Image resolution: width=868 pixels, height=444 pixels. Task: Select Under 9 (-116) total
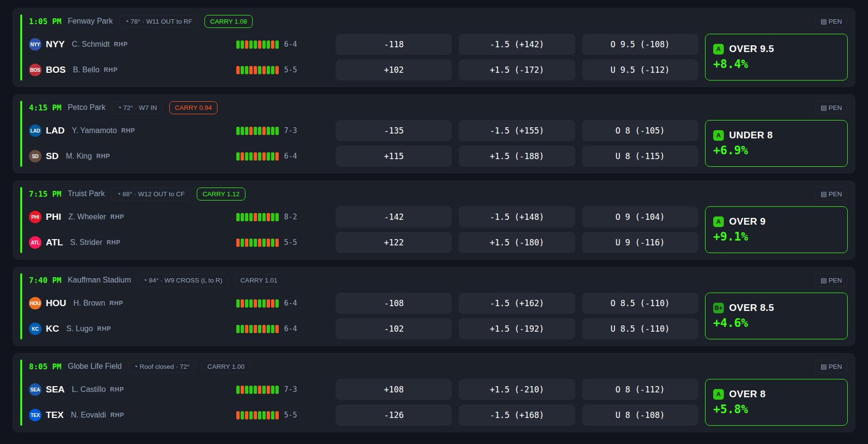(640, 242)
